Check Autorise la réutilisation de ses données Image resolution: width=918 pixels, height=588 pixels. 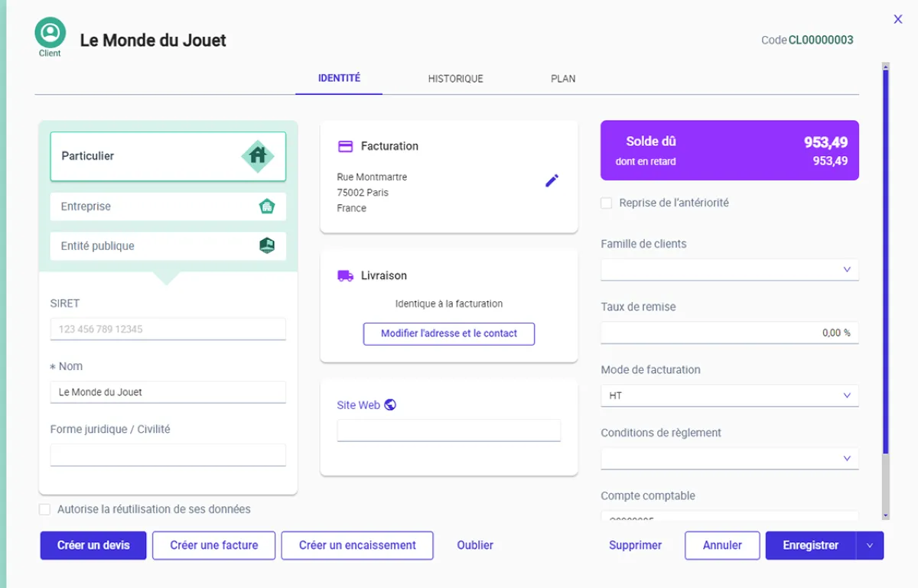click(x=45, y=509)
